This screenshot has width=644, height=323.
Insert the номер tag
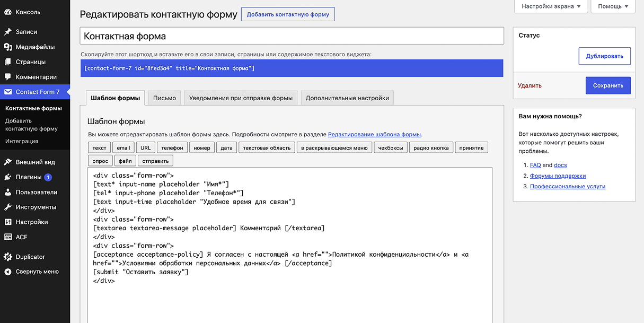(202, 147)
